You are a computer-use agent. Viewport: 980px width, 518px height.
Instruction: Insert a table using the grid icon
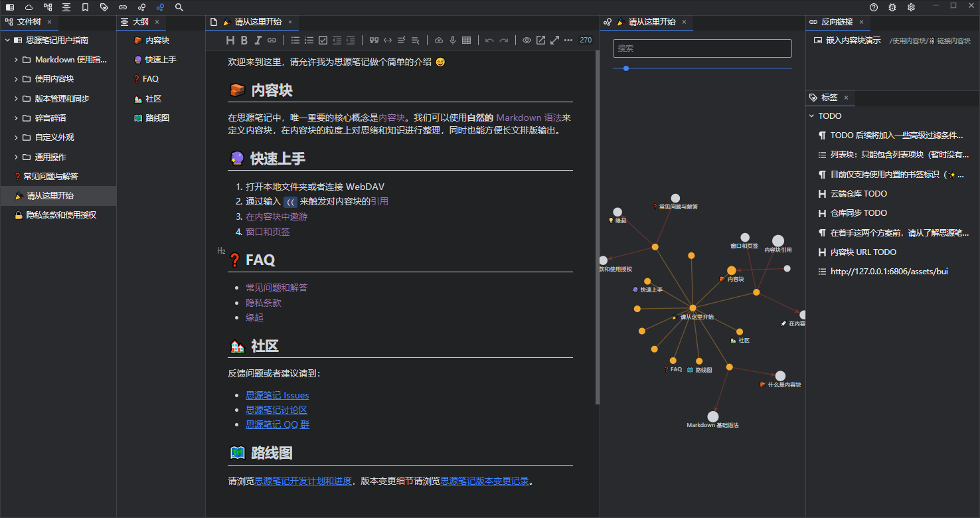pyautogui.click(x=467, y=41)
